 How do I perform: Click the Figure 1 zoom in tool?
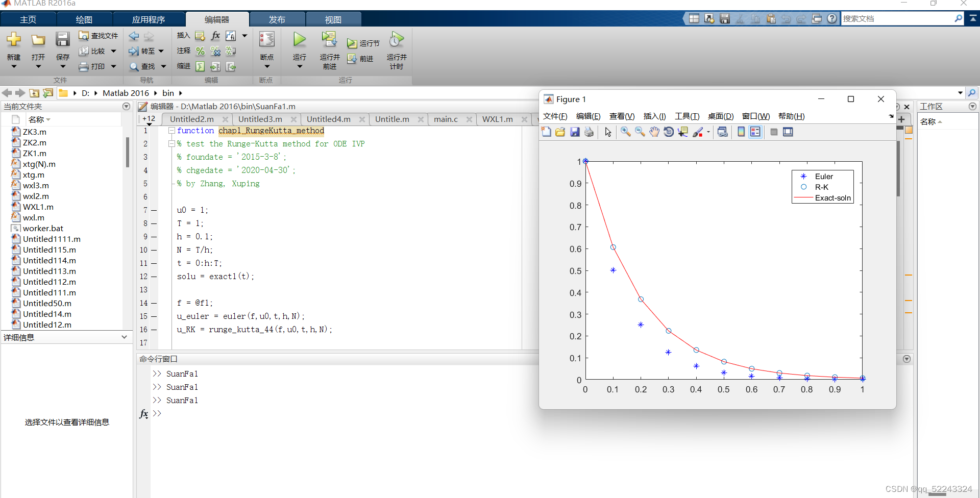(x=625, y=132)
